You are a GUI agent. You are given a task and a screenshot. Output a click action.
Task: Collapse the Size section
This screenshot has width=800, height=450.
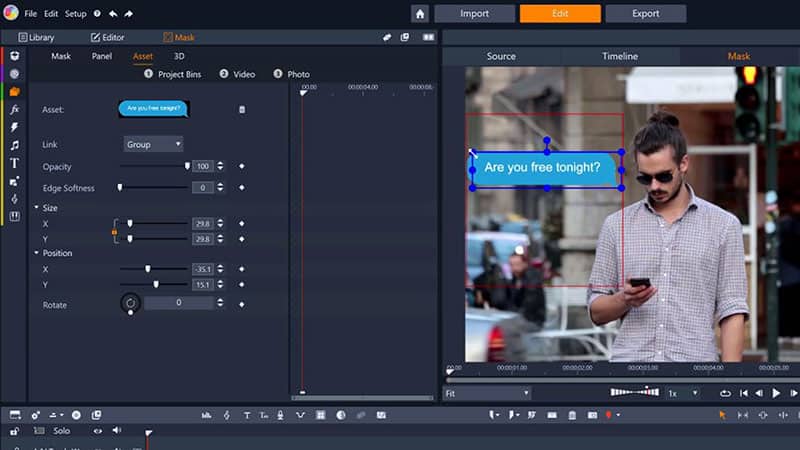(37, 208)
